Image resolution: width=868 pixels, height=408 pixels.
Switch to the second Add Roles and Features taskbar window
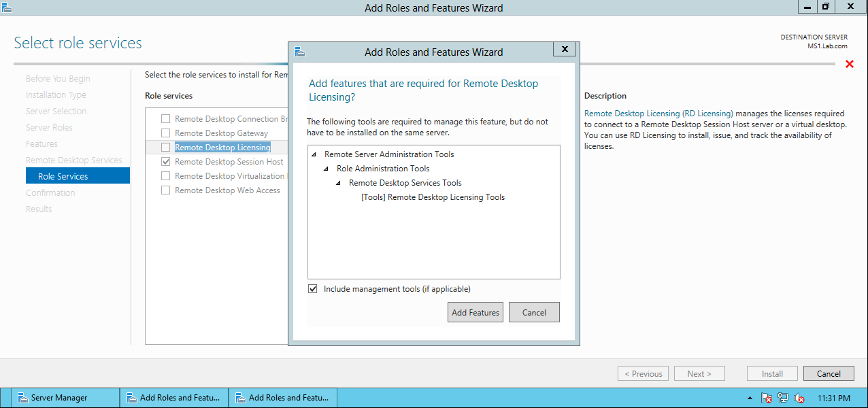pyautogui.click(x=282, y=398)
